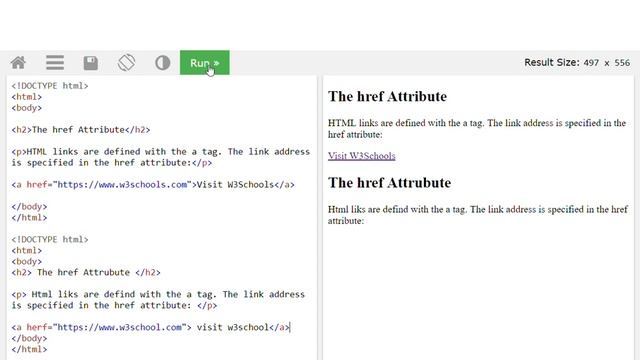Click paragraph line starting Html liks are defind

click(x=158, y=294)
